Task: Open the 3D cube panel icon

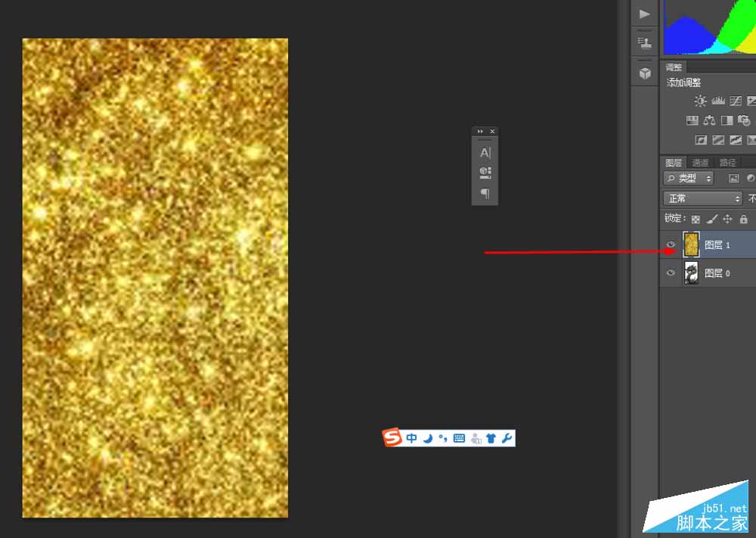Action: 645,73
